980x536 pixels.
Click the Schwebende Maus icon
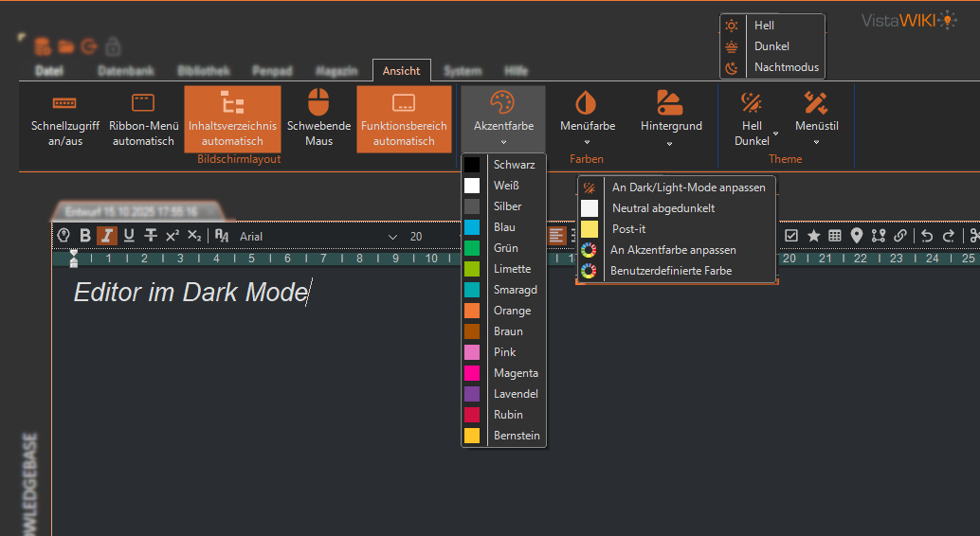pos(319,102)
